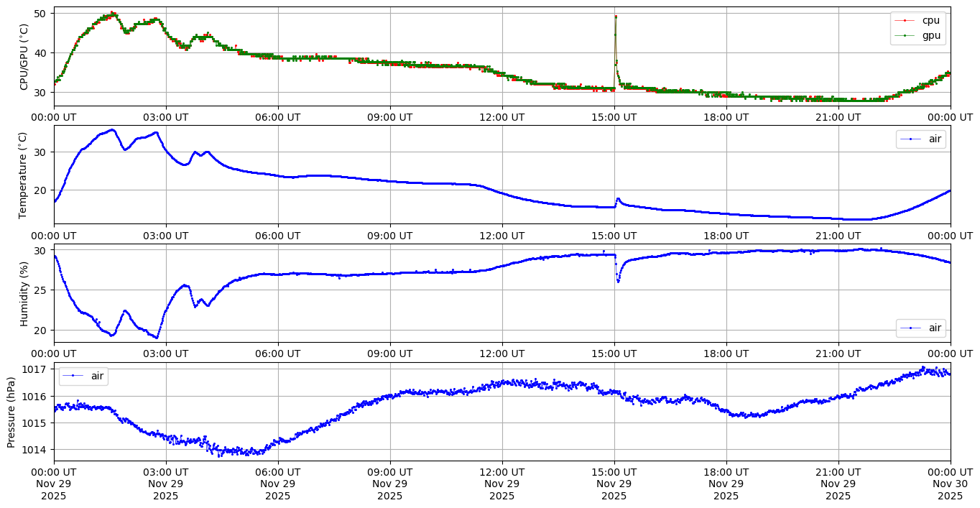Click the CPU temperature spike peak at 15:00
980x508 pixels.
click(616, 16)
